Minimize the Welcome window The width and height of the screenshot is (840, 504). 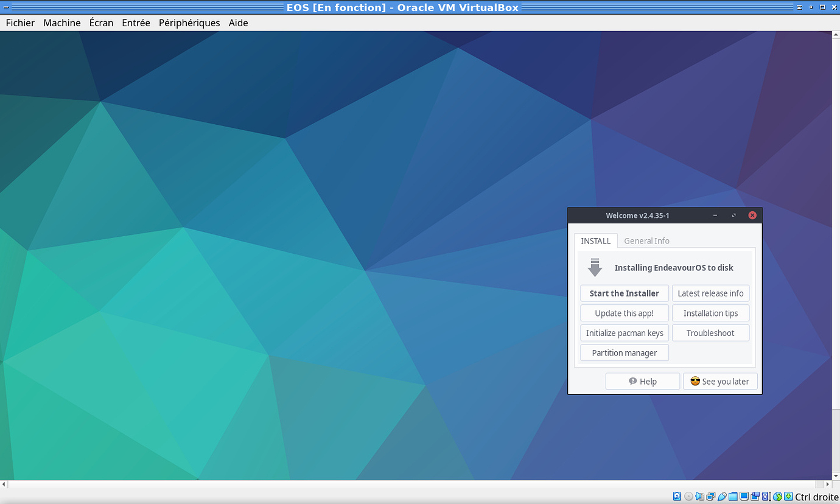[x=715, y=215]
